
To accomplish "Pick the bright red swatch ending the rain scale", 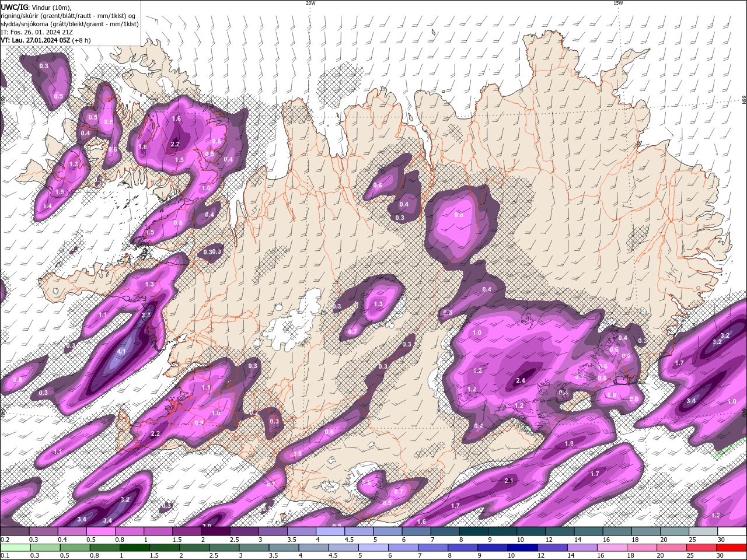I will coord(732,548).
